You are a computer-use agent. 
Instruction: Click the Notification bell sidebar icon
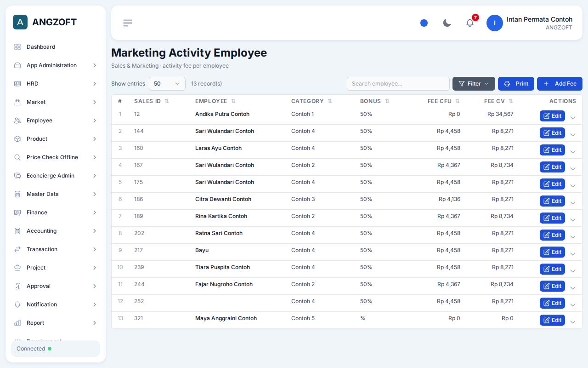coord(17,305)
